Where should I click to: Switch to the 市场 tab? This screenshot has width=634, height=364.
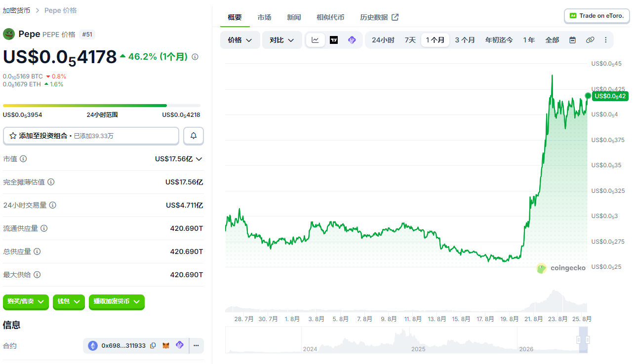[x=264, y=17]
